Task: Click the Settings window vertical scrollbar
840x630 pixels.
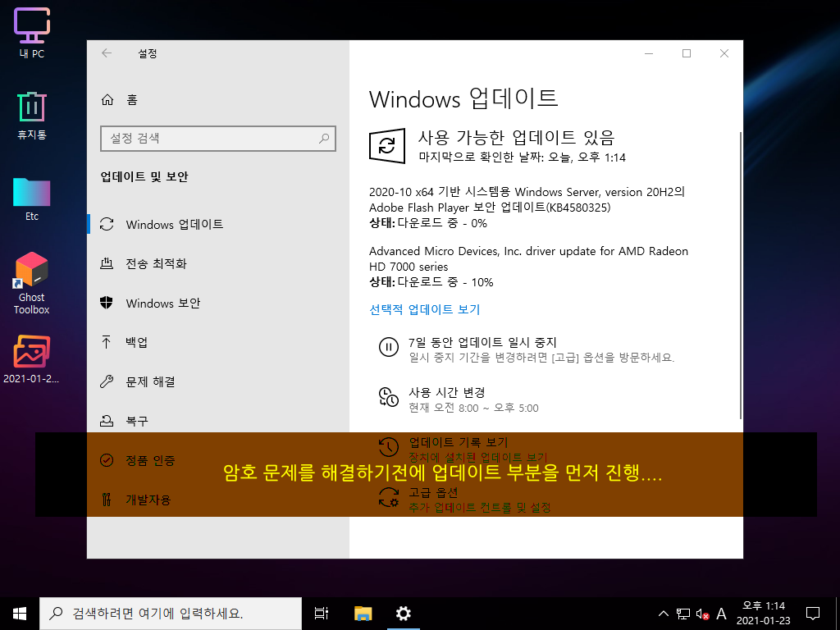Action: pos(741,276)
